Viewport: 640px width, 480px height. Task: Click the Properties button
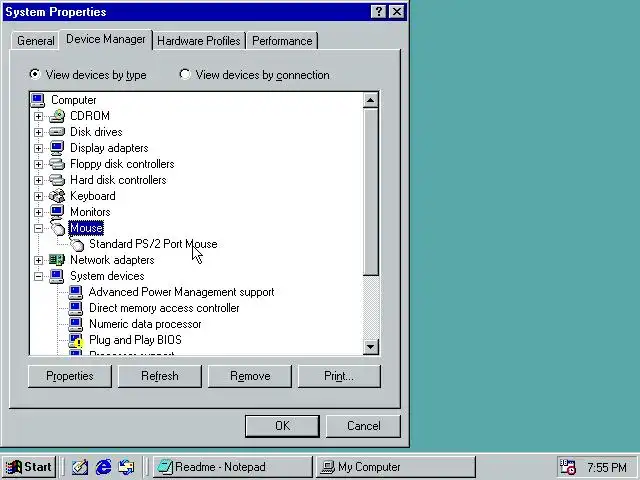click(70, 376)
